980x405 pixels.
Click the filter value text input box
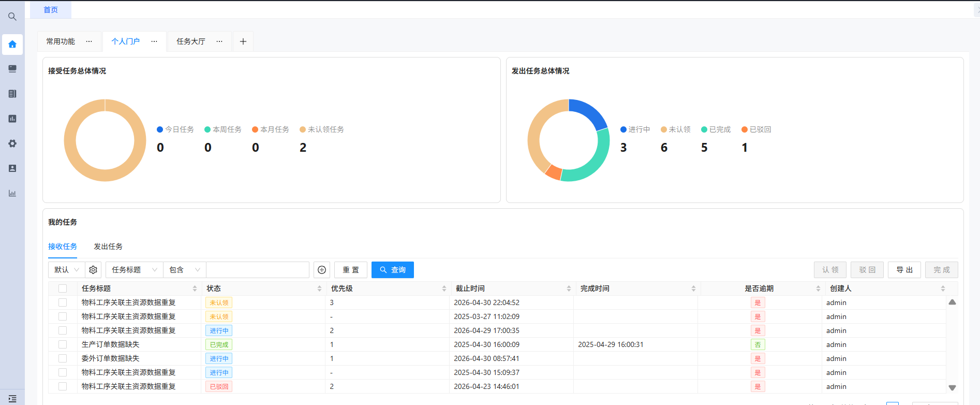(x=258, y=270)
